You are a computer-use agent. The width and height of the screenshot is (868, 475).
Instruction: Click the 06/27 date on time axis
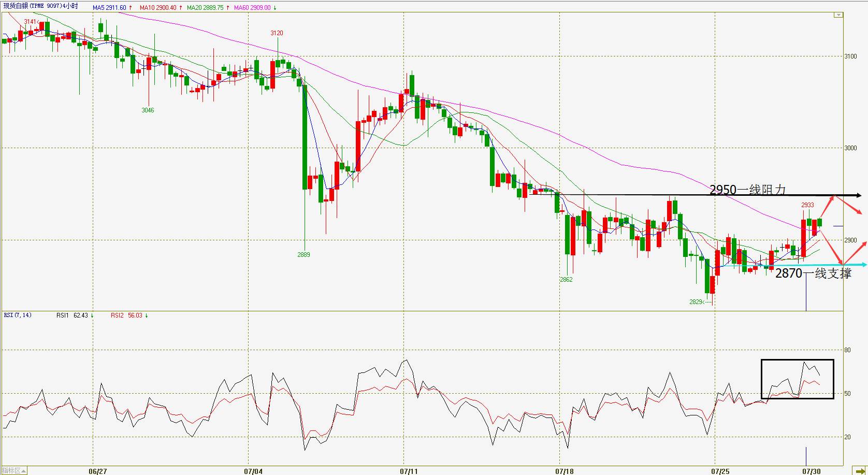98,471
